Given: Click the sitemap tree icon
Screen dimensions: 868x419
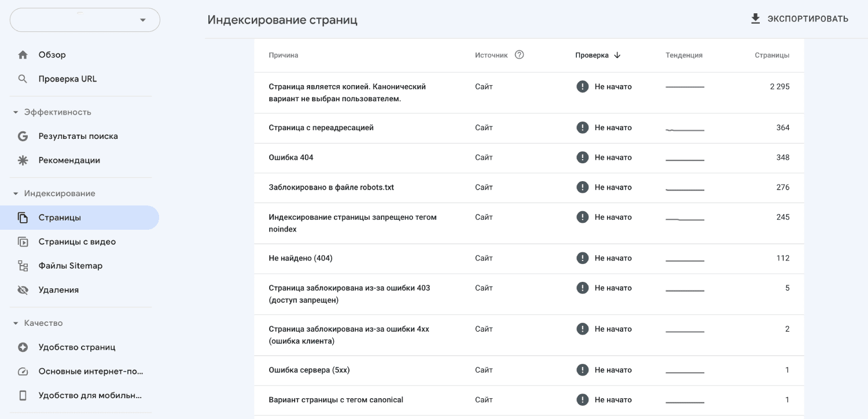Looking at the screenshot, I should [x=23, y=266].
